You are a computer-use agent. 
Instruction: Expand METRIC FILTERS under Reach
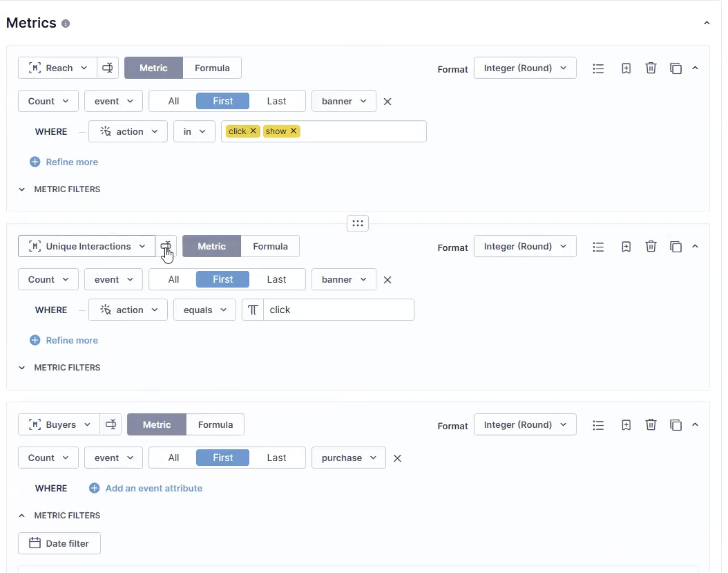click(x=59, y=189)
